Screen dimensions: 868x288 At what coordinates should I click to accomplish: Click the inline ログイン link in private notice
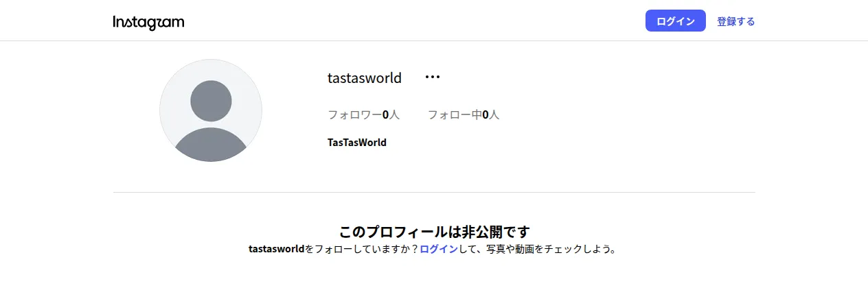click(x=438, y=249)
